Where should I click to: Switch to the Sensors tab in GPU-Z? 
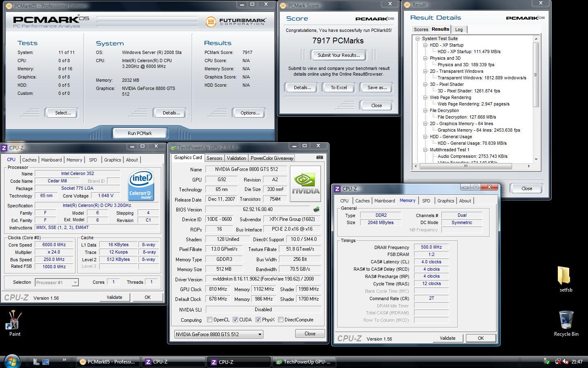[x=214, y=158]
